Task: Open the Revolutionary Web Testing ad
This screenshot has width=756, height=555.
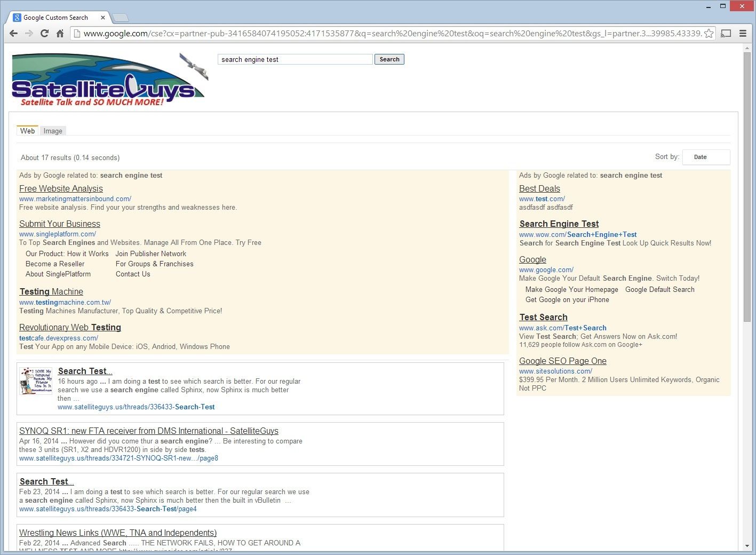Action: [70, 327]
